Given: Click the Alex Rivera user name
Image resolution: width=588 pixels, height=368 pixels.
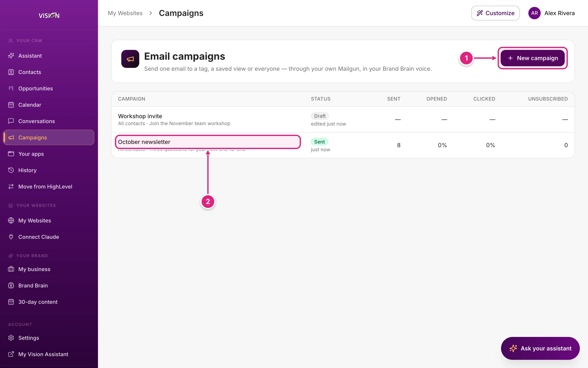Looking at the screenshot, I should tap(559, 13).
